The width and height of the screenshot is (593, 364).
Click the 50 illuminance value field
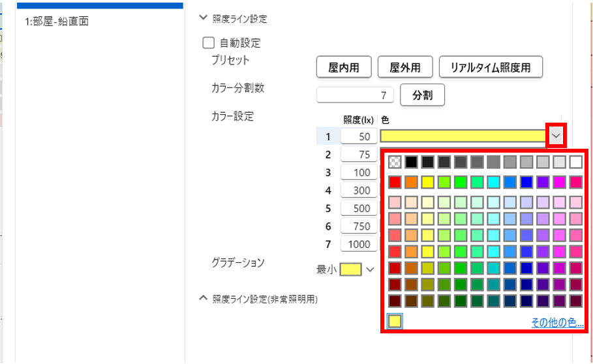[357, 136]
